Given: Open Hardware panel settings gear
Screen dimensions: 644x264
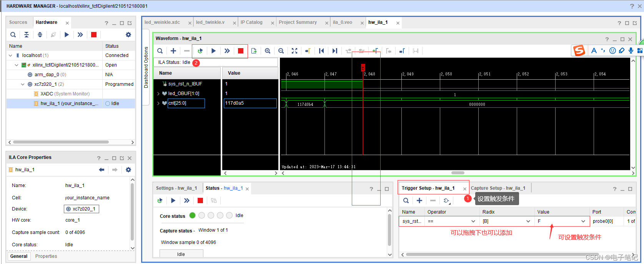Looking at the screenshot, I should 128,35.
